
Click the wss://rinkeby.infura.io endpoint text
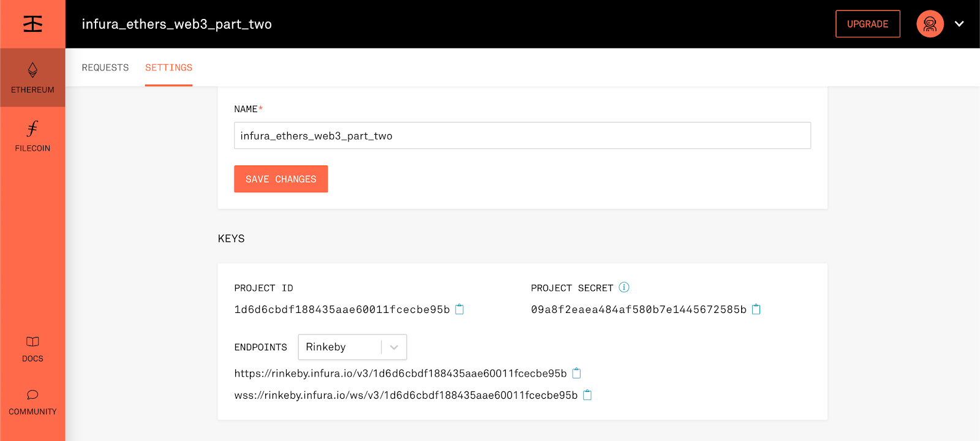pyautogui.click(x=406, y=395)
